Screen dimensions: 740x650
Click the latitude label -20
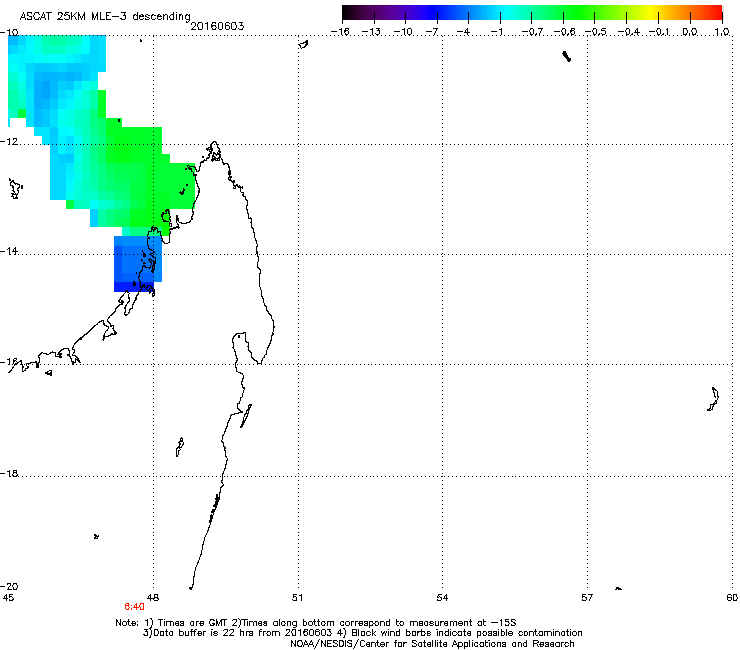click(9, 586)
